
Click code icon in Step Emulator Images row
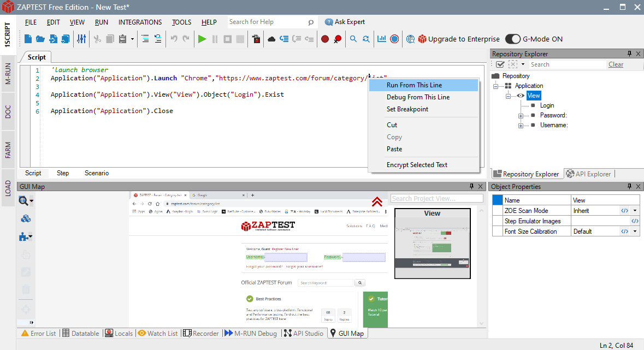tap(635, 221)
